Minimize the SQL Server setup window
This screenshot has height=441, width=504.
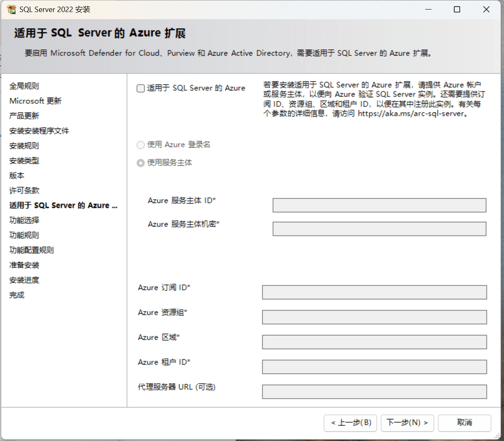coord(429,10)
